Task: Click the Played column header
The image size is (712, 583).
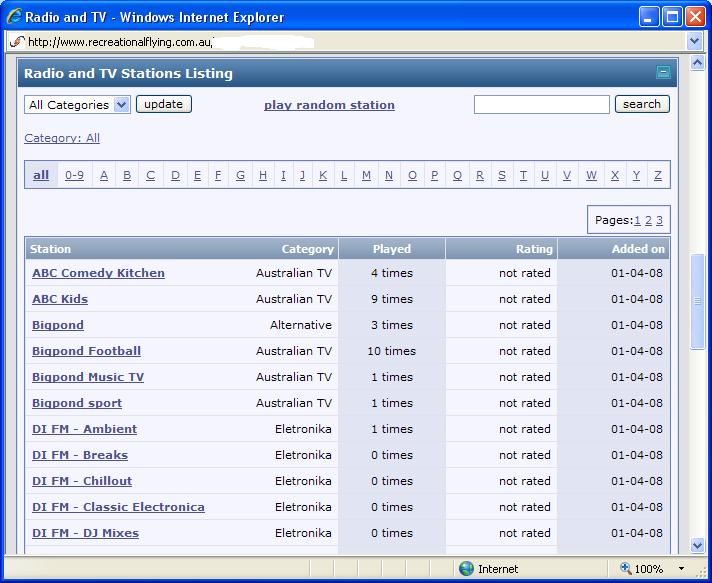Action: point(392,249)
